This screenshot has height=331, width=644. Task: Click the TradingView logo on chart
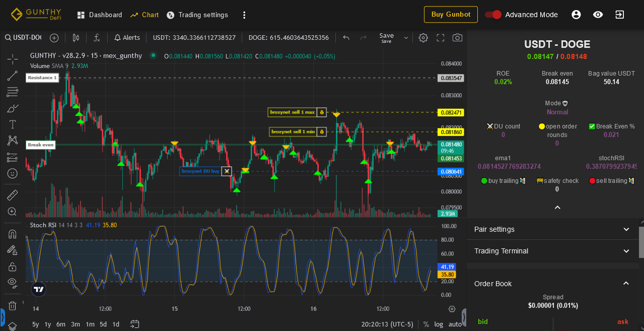tap(38, 289)
